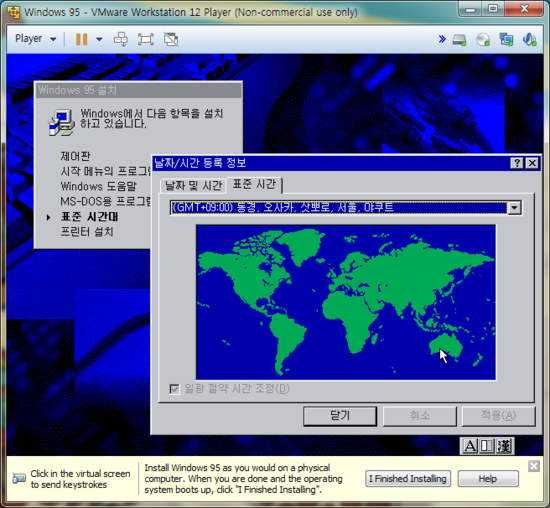This screenshot has height=508, width=550.
Task: Click the VMware pause button
Action: pos(81,39)
